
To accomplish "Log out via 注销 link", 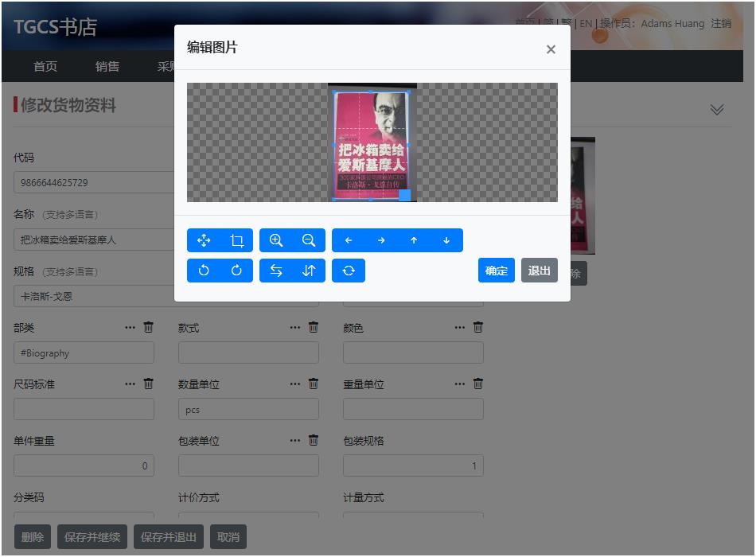I will coord(721,23).
